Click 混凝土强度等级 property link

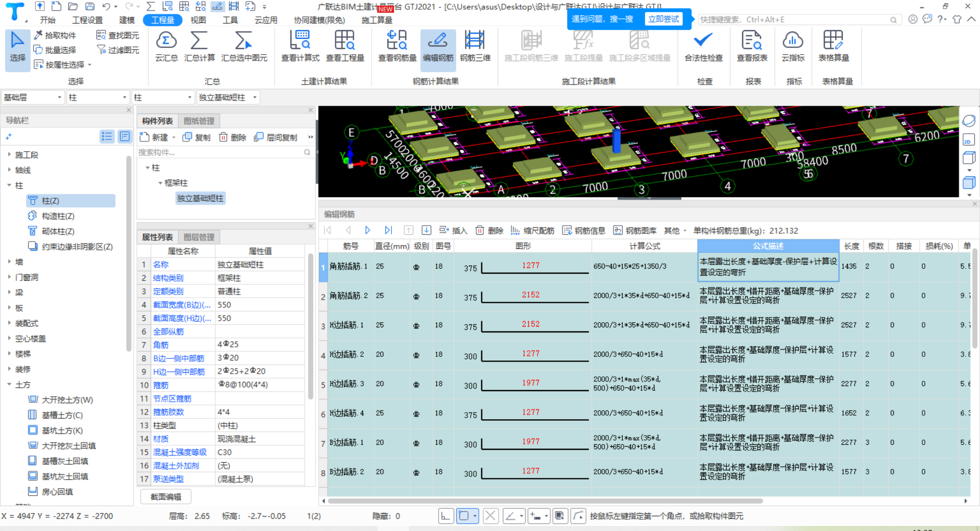[x=180, y=452]
